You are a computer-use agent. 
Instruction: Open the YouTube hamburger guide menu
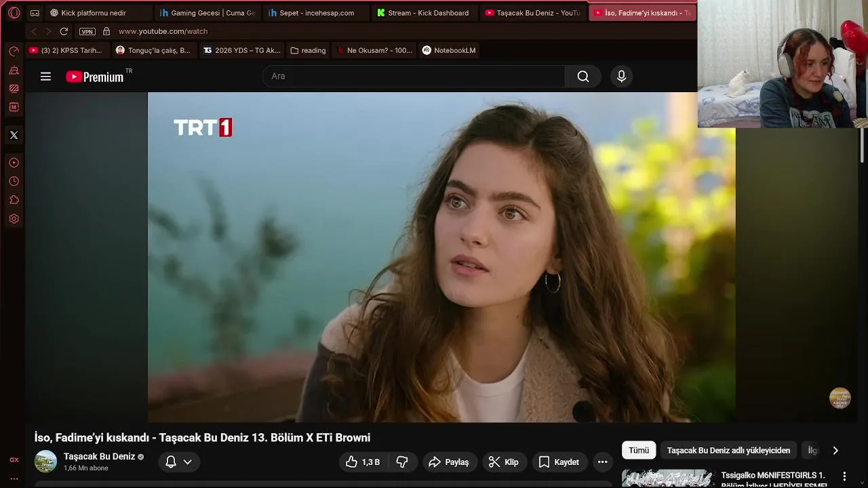tap(45, 77)
